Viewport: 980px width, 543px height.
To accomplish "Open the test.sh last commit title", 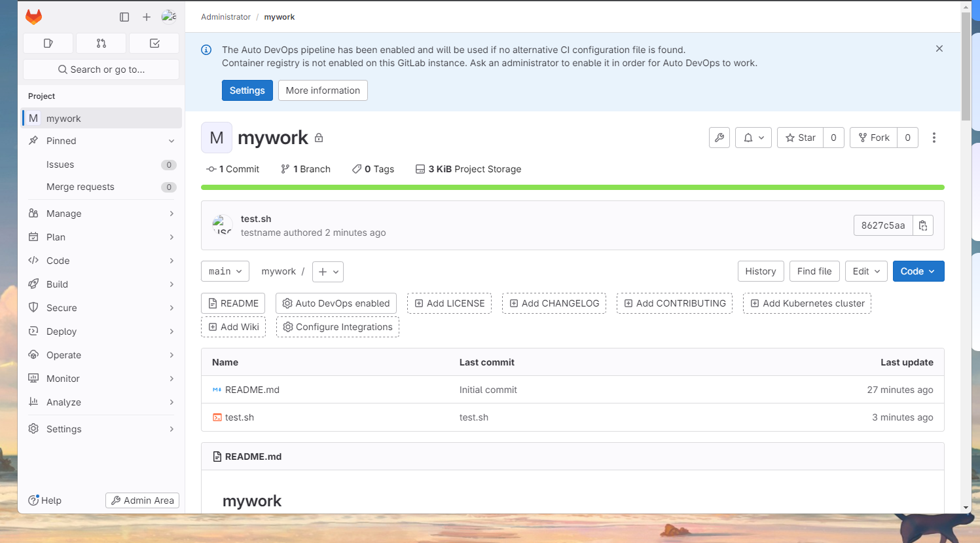I will coord(256,219).
